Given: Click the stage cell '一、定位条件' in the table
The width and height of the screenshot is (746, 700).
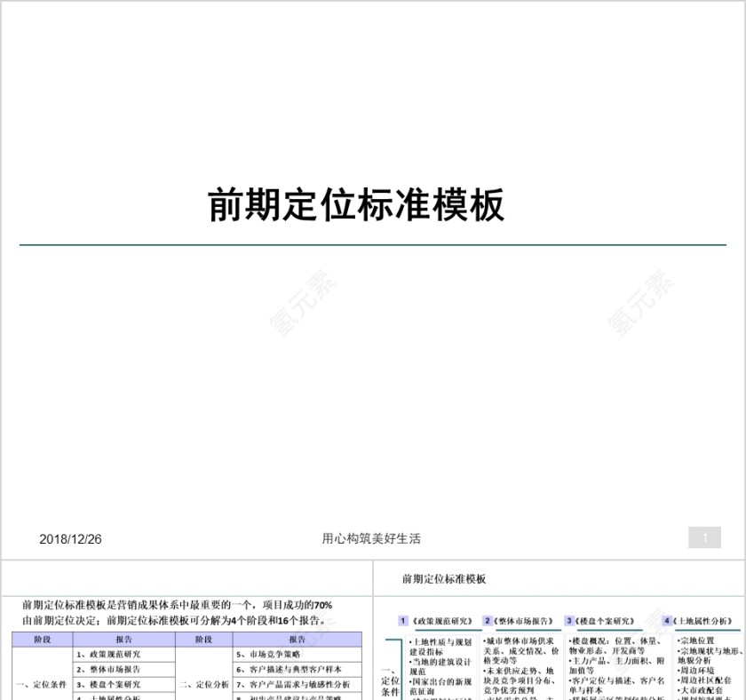Looking at the screenshot, I should [42, 685].
